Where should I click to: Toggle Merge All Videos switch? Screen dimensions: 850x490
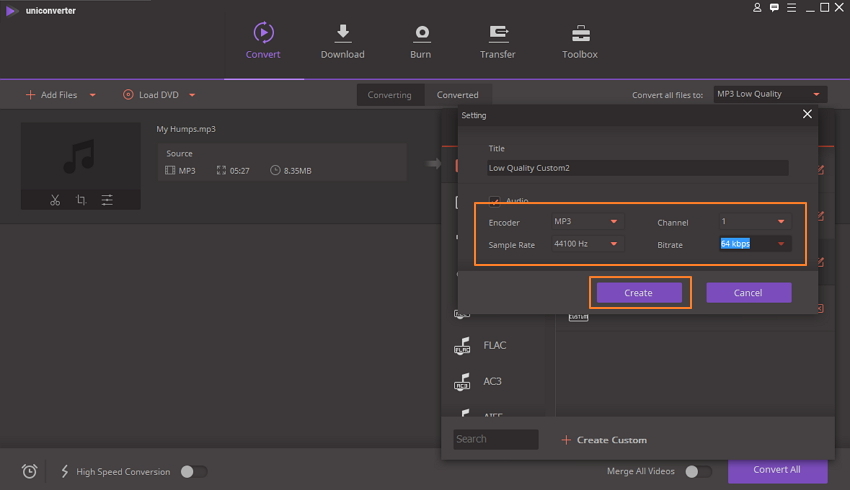click(698, 472)
